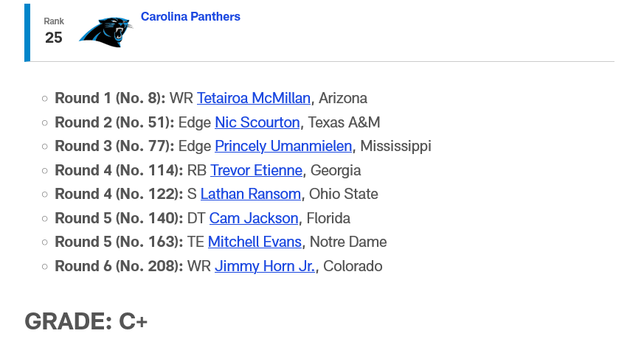Open the Carolina Panthers team link

coord(190,16)
